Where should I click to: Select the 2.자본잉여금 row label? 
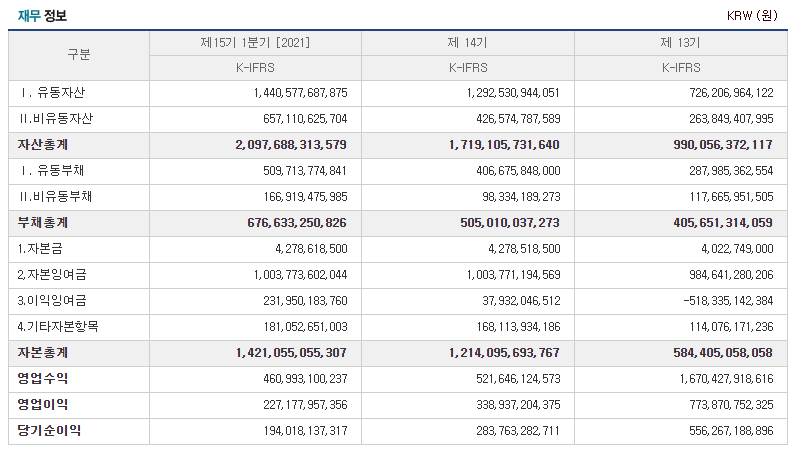(52, 275)
